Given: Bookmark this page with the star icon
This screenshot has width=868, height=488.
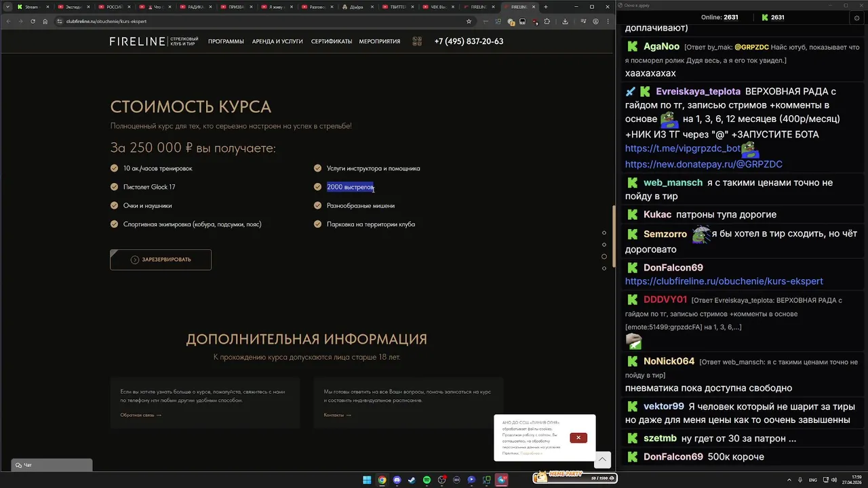Looking at the screenshot, I should coord(469,21).
